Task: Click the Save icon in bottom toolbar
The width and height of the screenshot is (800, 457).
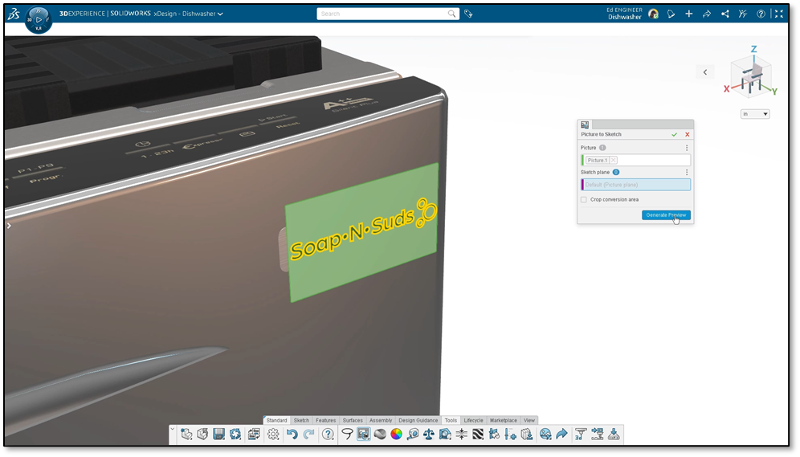Action: pos(218,434)
